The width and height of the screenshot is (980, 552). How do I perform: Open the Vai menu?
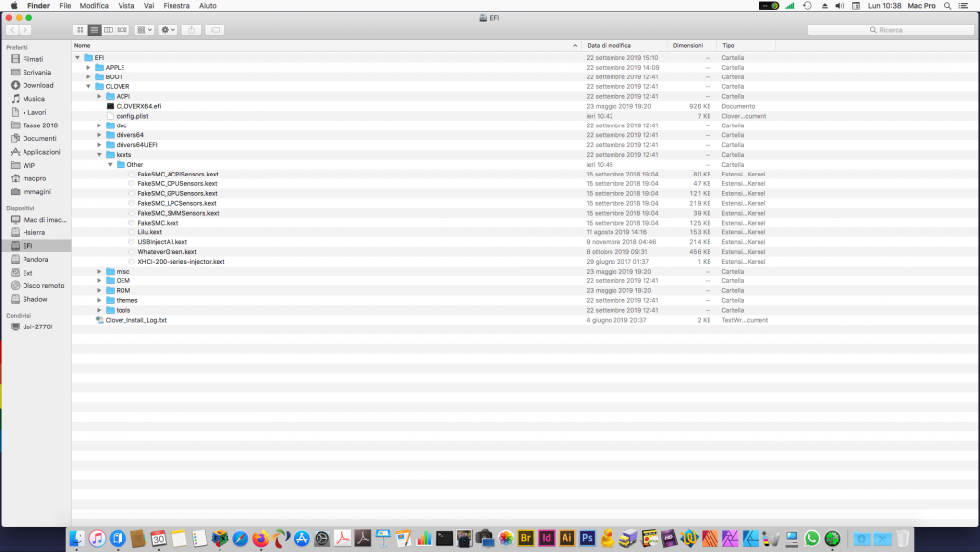(149, 6)
